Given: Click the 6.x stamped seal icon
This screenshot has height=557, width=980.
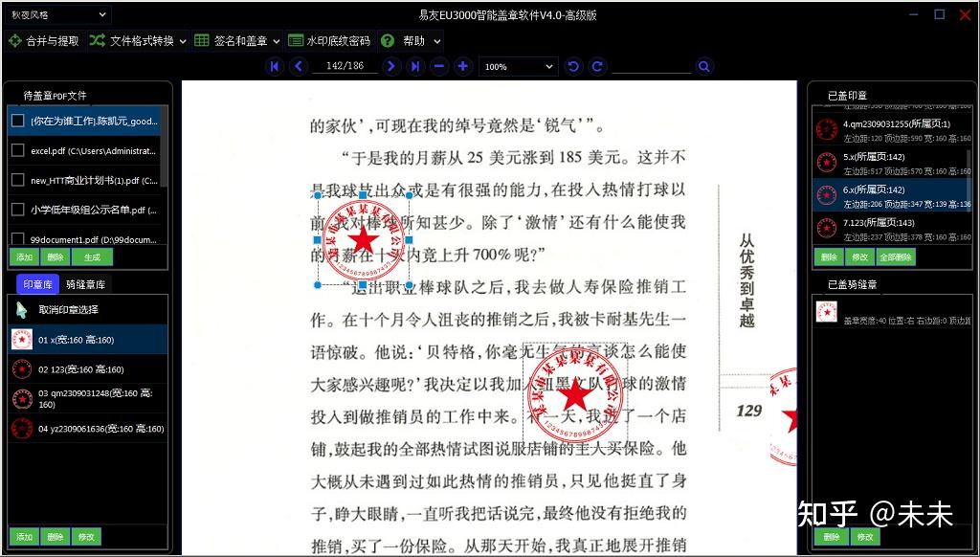Looking at the screenshot, I should [x=827, y=195].
